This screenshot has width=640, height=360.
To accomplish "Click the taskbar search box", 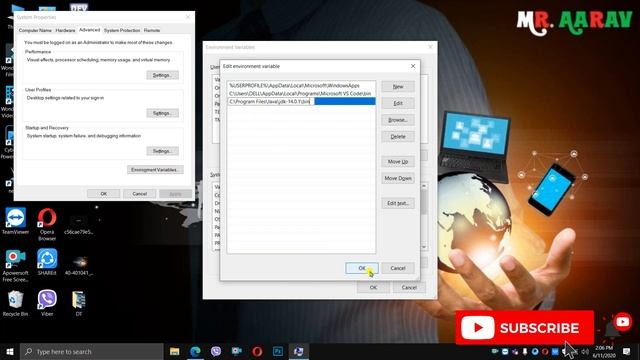I will [x=92, y=351].
